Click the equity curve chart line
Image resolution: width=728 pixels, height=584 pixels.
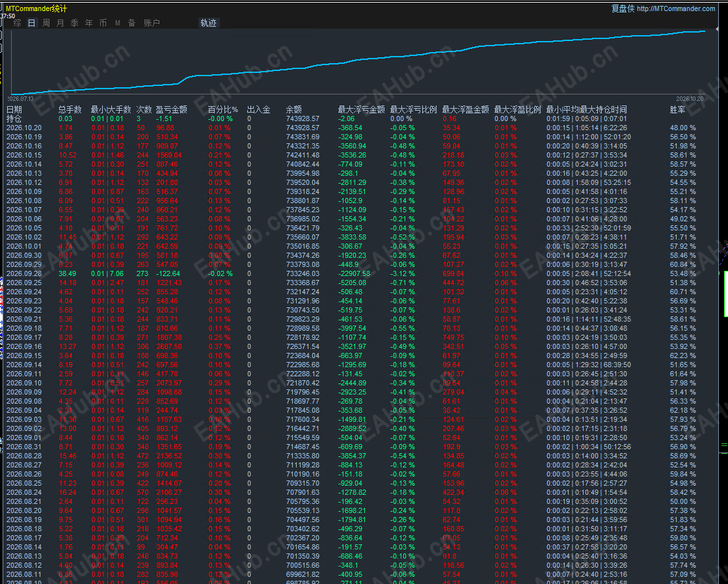pos(358,63)
